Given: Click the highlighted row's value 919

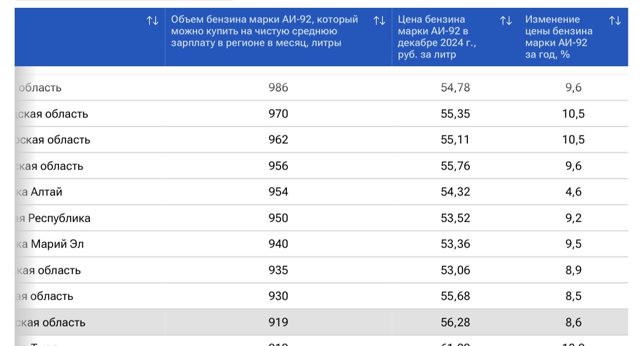Looking at the screenshot, I should 278,322.
